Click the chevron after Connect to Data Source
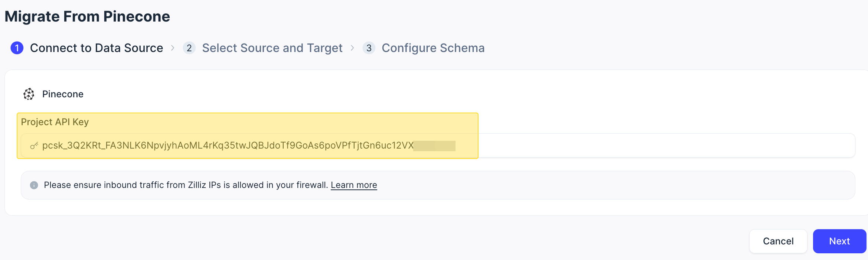The image size is (868, 260). coord(173,48)
